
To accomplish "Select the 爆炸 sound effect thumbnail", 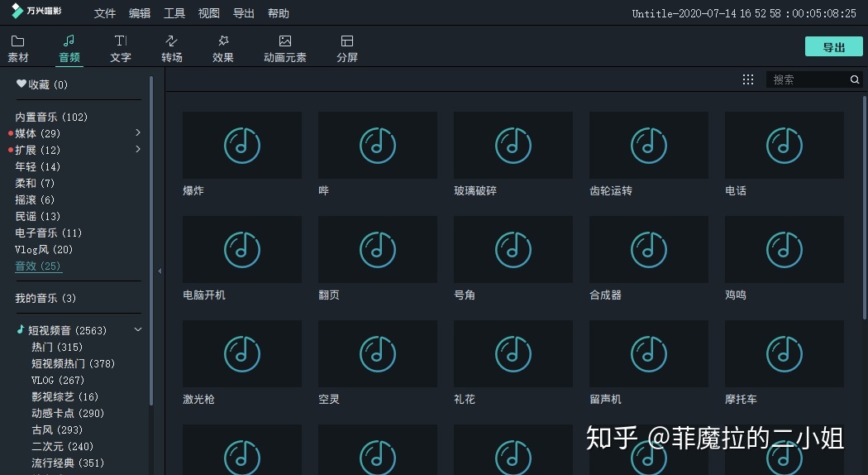I will pos(242,145).
